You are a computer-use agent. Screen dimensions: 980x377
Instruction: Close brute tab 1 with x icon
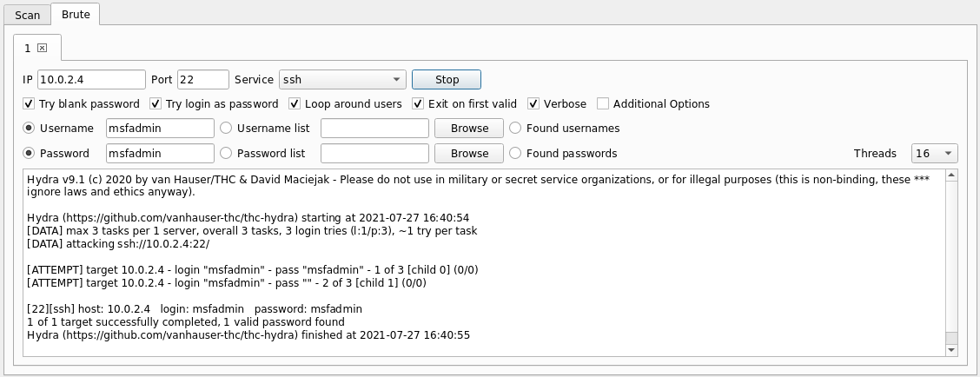pyautogui.click(x=42, y=47)
